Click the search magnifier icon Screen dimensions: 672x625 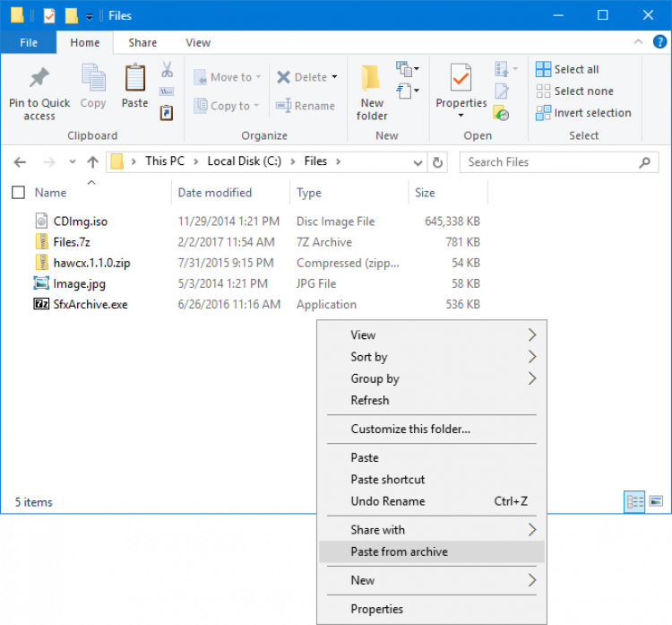tap(644, 162)
